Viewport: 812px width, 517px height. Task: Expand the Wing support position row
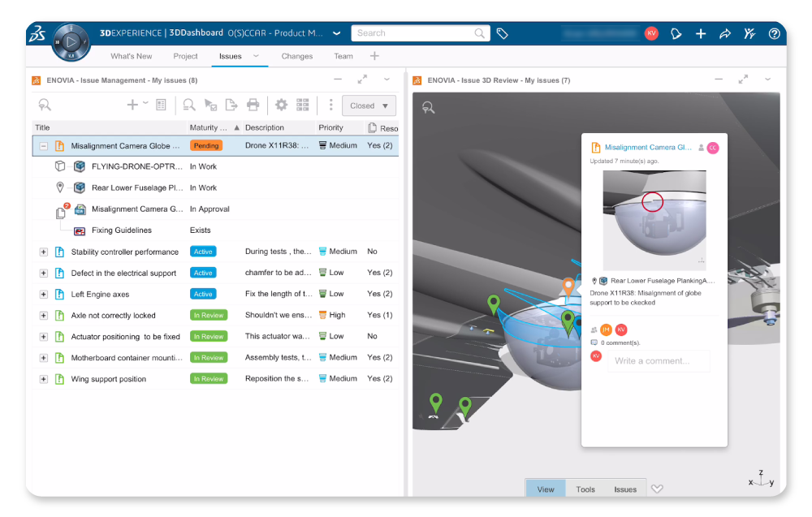click(44, 379)
